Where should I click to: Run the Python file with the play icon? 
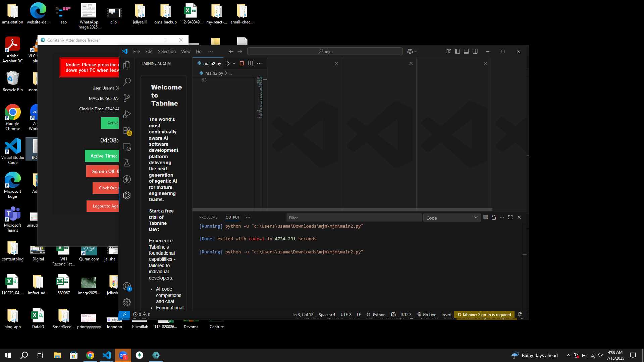(228, 63)
